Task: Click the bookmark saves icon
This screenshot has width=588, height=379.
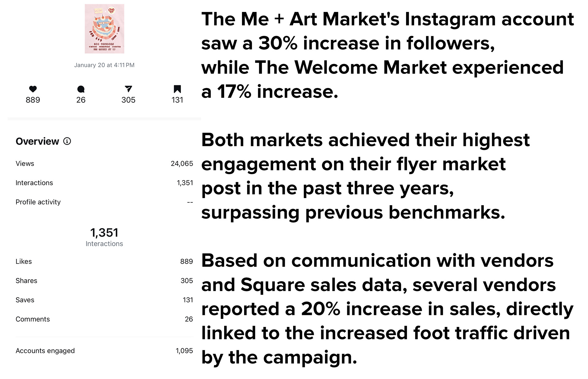Action: click(x=177, y=89)
